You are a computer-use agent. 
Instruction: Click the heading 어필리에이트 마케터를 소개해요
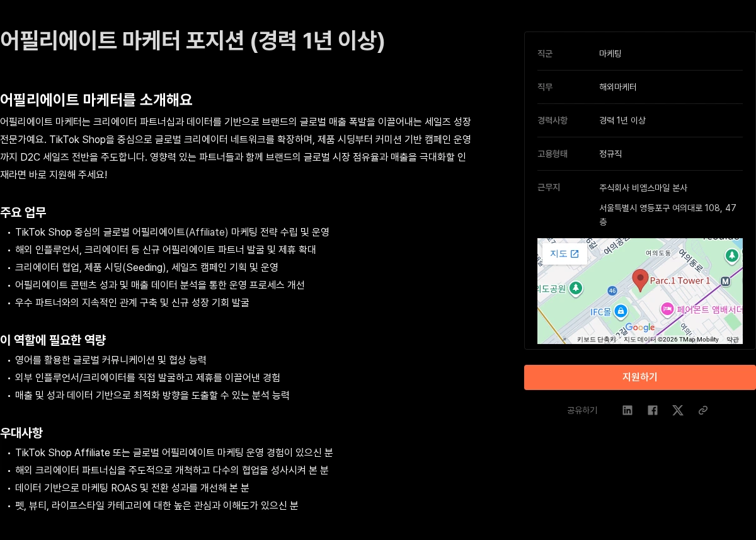[x=96, y=100]
